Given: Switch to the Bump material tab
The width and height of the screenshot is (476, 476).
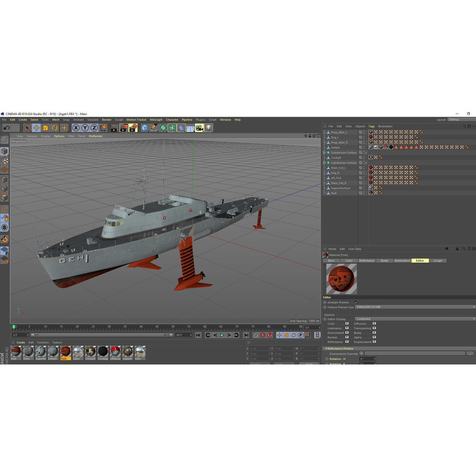Looking at the screenshot, I should [x=384, y=261].
